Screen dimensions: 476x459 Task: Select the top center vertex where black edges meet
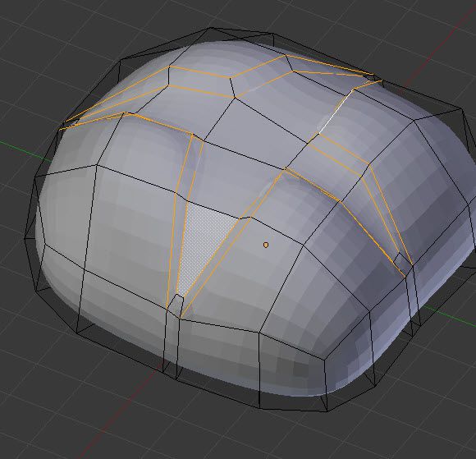[x=235, y=98]
